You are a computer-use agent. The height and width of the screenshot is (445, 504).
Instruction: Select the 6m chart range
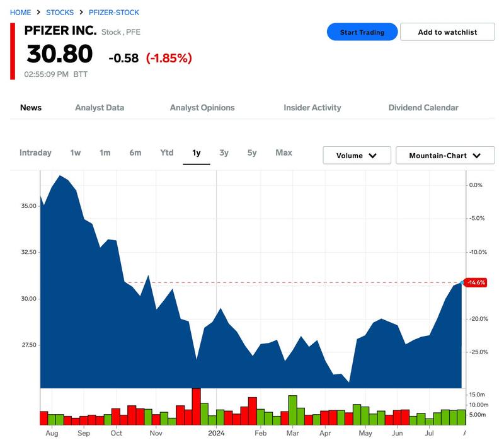[135, 153]
